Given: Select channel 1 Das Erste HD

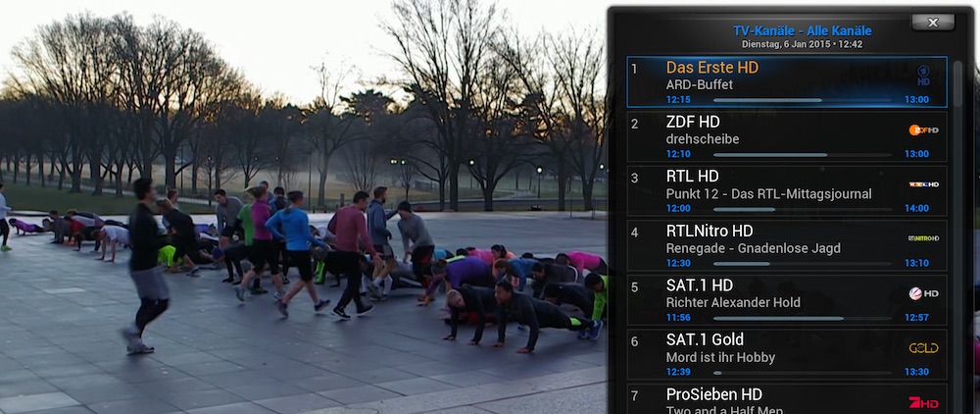Looking at the screenshot, I should click(x=787, y=82).
